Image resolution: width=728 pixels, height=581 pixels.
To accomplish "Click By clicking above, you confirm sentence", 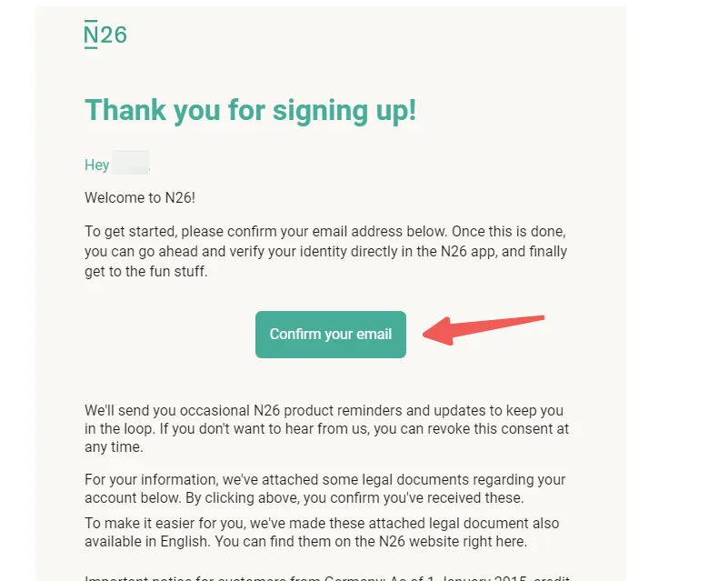I will [x=354, y=498].
